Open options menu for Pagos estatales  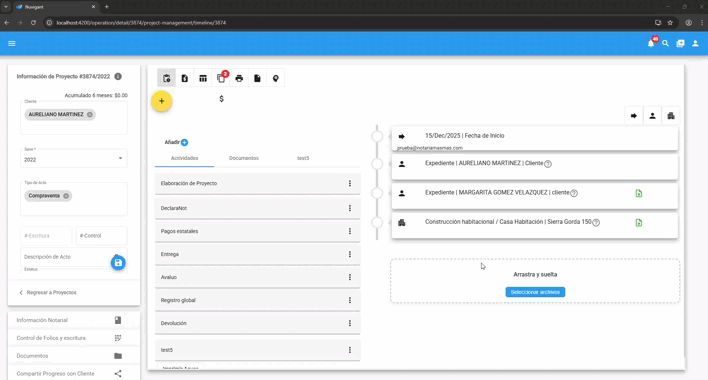(349, 231)
